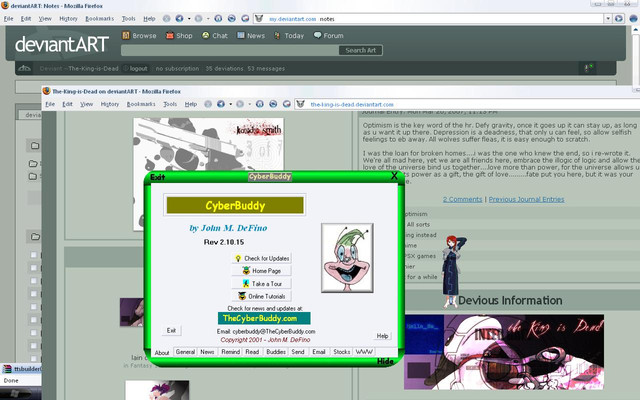Open the 2 Comments link
This screenshot has width=640, height=400.
coord(462,199)
